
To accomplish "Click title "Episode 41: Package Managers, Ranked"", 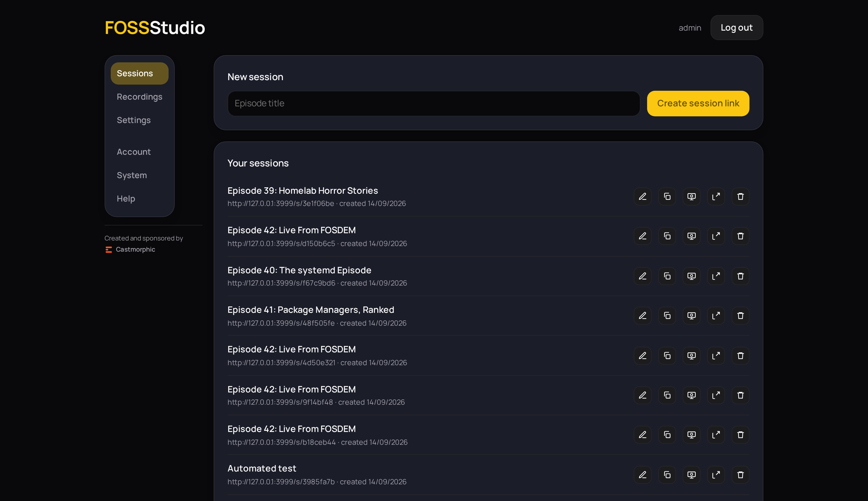I will pos(310,310).
